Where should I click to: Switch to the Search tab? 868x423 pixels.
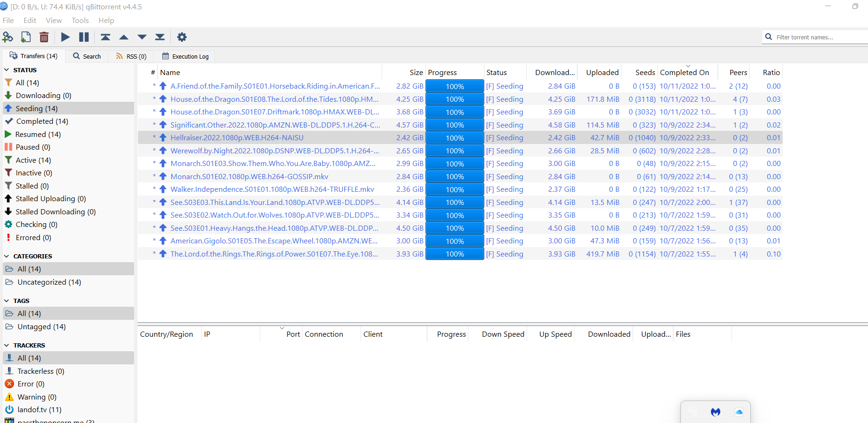[x=87, y=56]
